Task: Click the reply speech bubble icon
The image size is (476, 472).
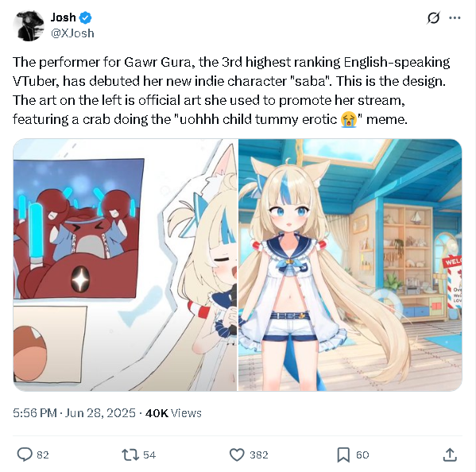Action: click(25, 455)
